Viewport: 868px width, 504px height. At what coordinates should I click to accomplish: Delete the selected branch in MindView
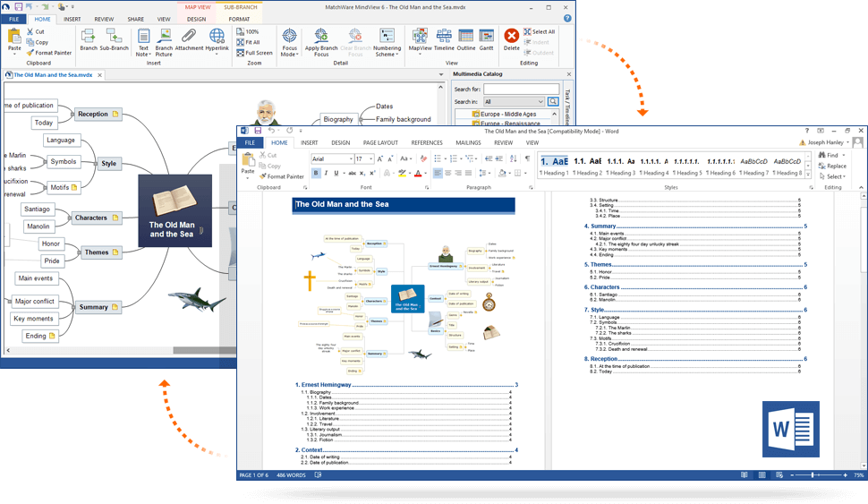click(512, 40)
